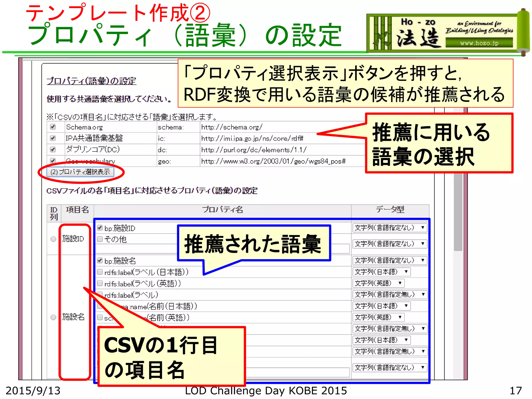
Task: Select the 施設名 row ID column radio button
Action: coord(53,317)
